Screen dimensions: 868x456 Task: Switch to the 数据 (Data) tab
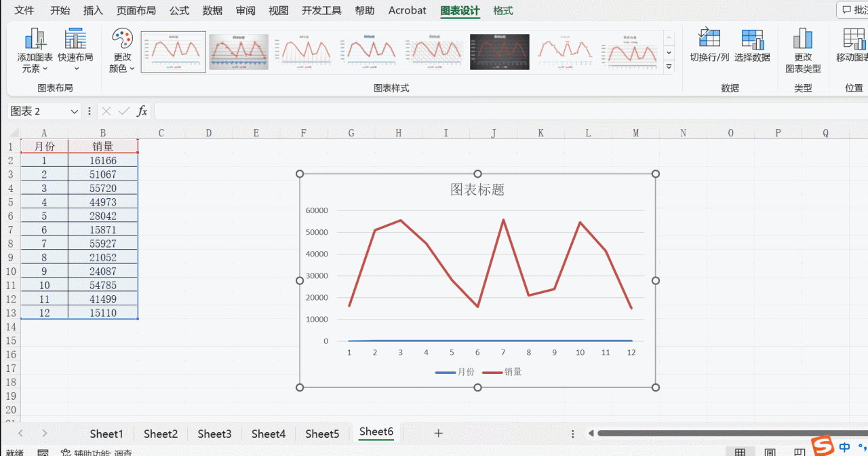[212, 11]
